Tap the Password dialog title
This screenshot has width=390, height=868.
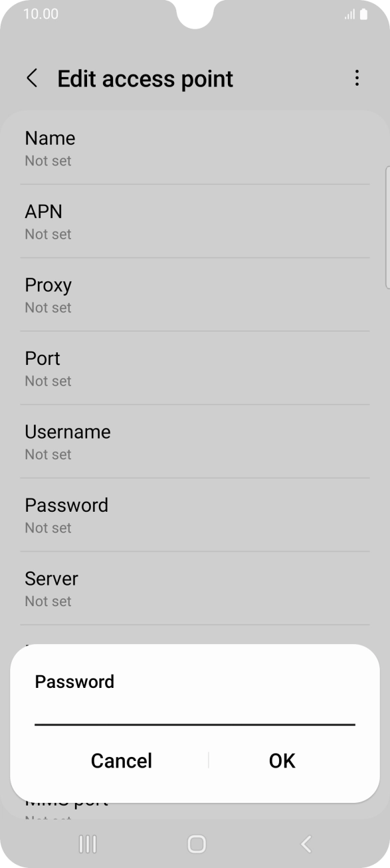[x=74, y=681]
